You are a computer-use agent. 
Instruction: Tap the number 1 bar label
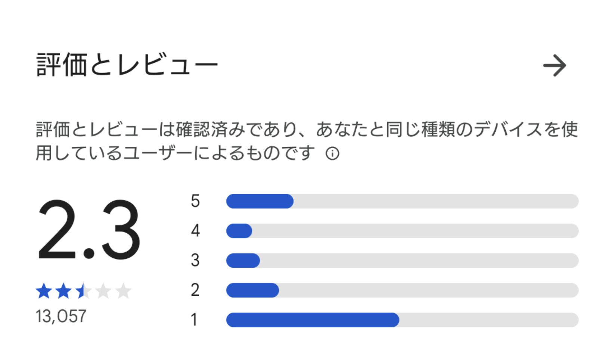194,320
